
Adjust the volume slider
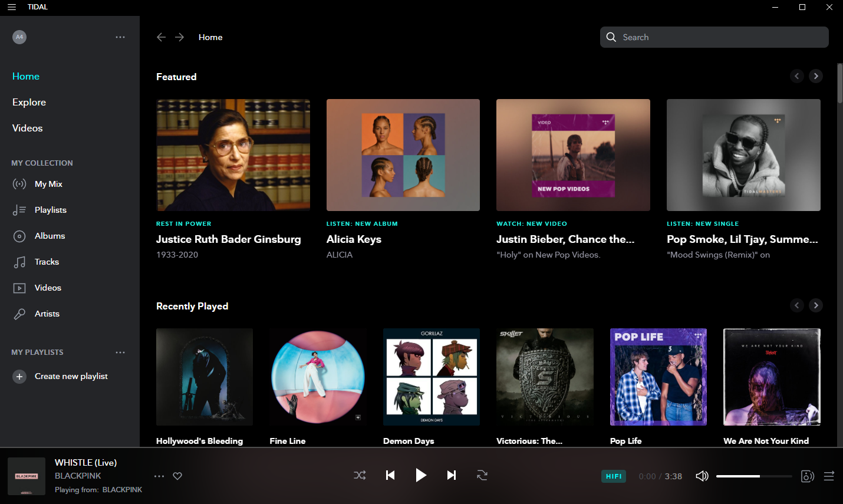click(754, 476)
